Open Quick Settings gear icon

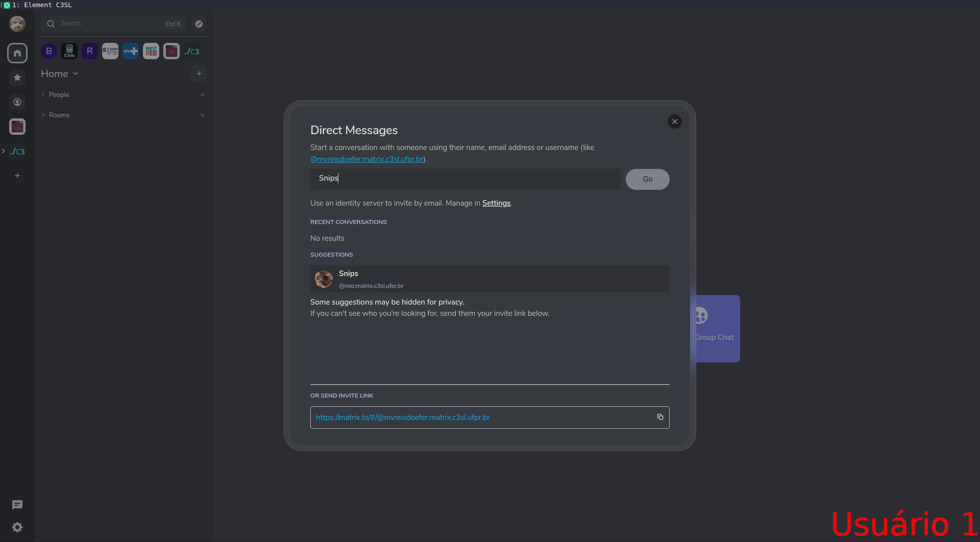(x=17, y=527)
